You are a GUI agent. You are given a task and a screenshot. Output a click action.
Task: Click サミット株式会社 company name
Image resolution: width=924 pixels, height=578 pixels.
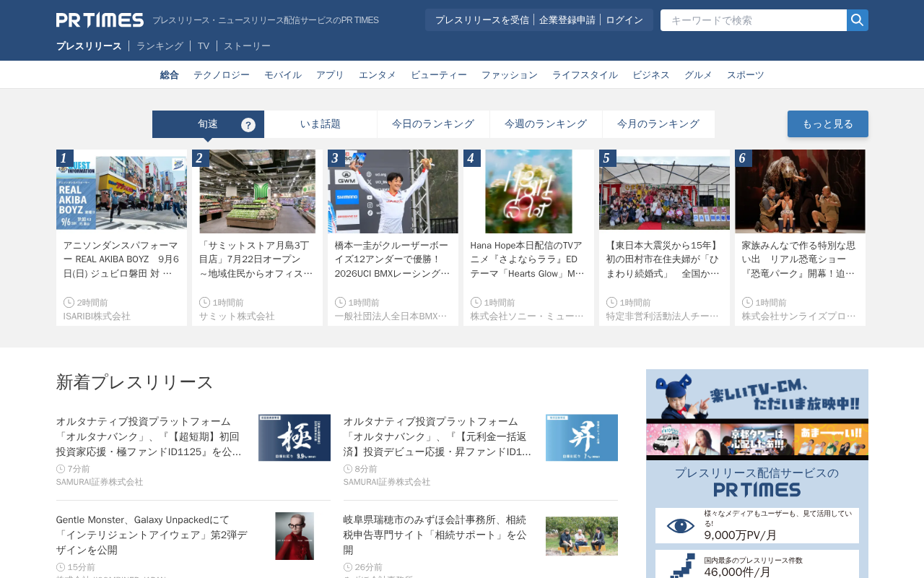coord(237,316)
